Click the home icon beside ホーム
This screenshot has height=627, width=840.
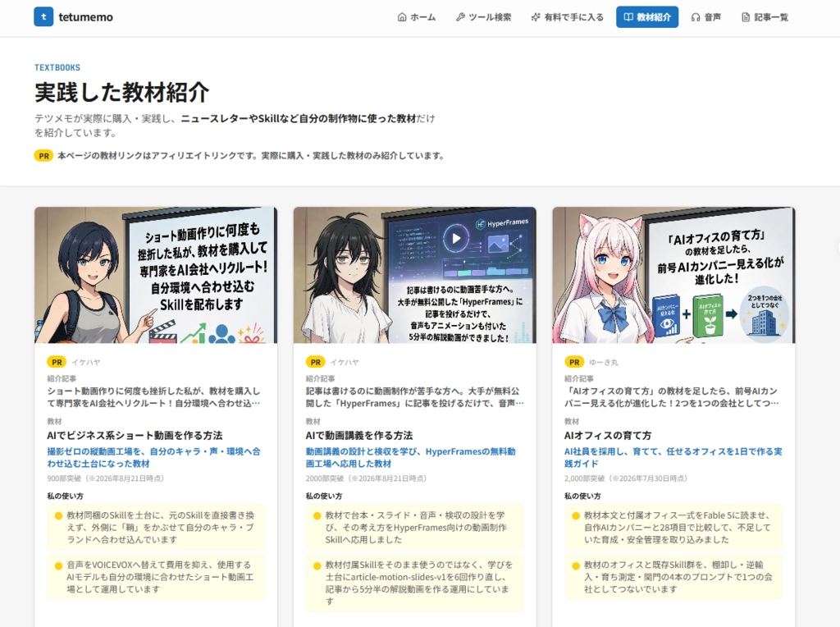point(402,17)
